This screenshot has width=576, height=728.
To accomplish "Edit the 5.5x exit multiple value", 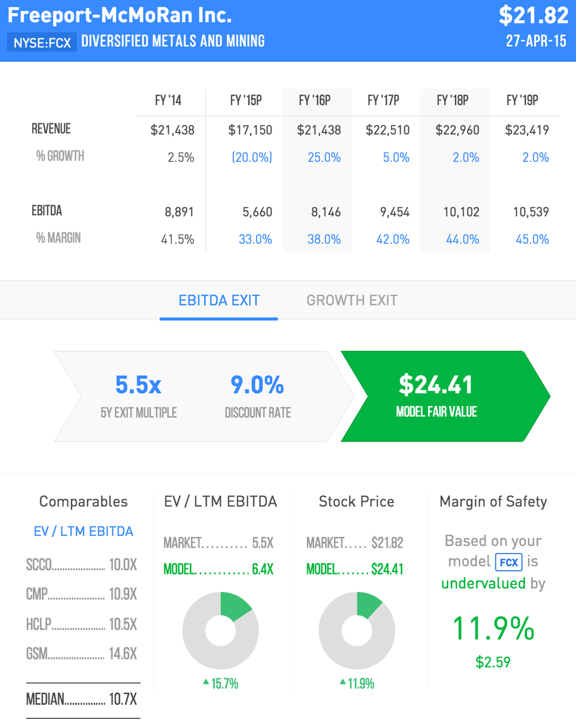I will (138, 385).
